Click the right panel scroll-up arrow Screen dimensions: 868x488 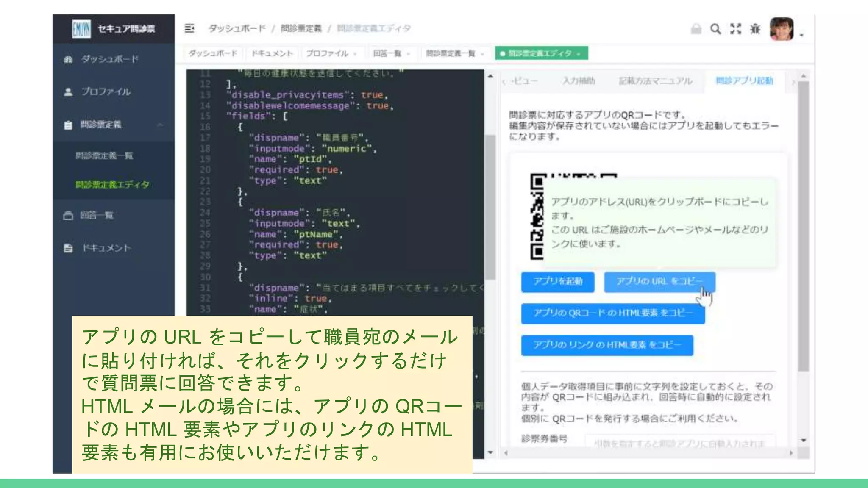tap(804, 76)
